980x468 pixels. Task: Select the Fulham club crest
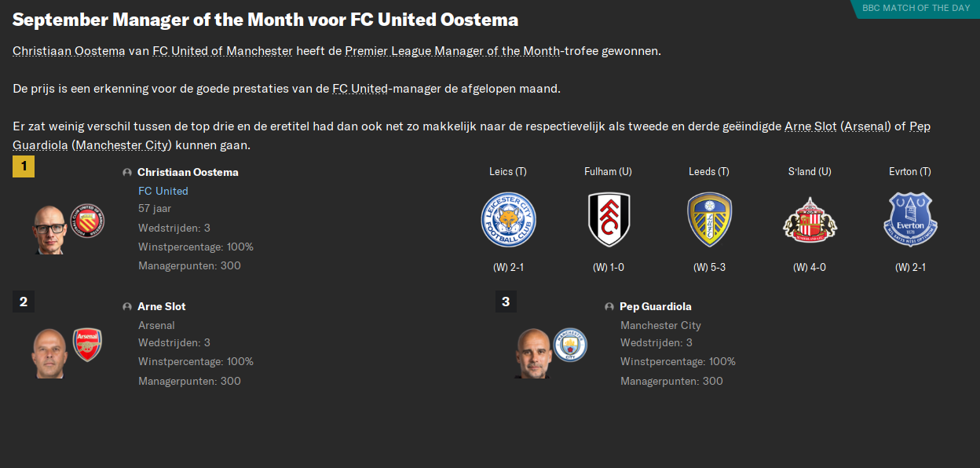point(609,219)
